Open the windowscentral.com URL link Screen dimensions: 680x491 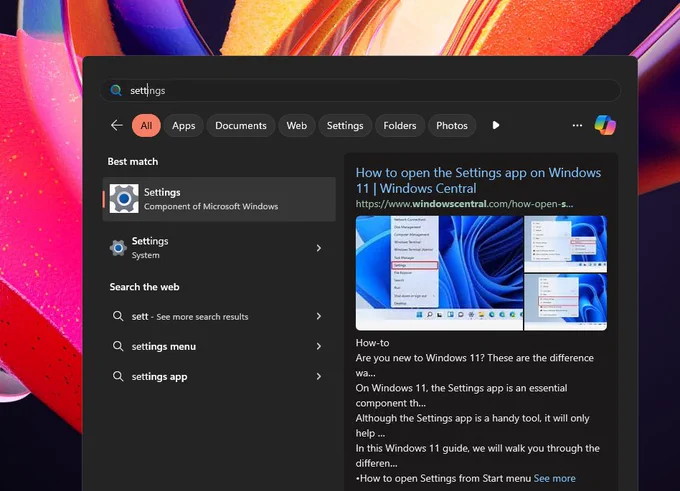[x=464, y=204]
